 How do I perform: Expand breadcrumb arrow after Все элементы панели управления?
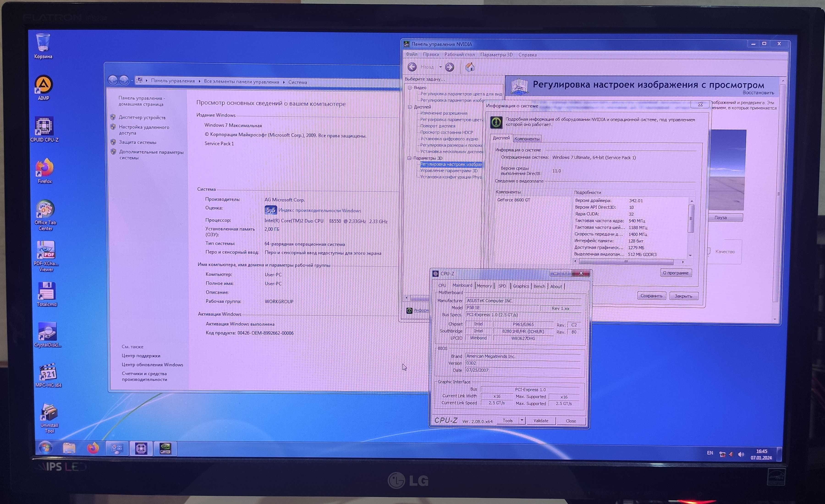point(284,82)
